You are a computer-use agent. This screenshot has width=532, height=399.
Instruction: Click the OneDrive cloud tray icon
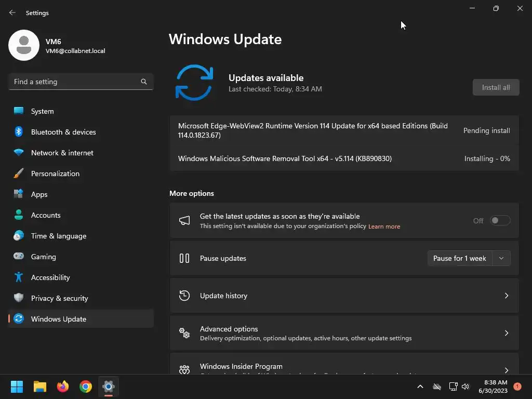click(x=437, y=387)
